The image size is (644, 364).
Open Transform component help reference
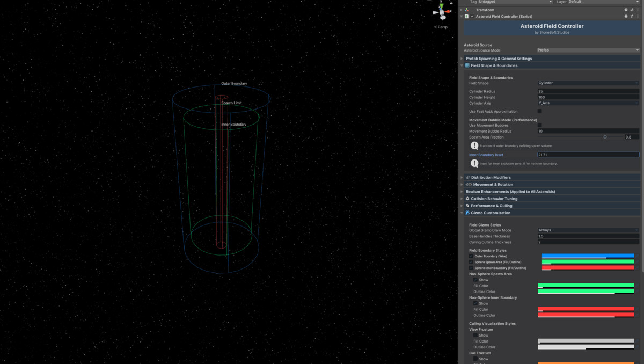tap(626, 10)
